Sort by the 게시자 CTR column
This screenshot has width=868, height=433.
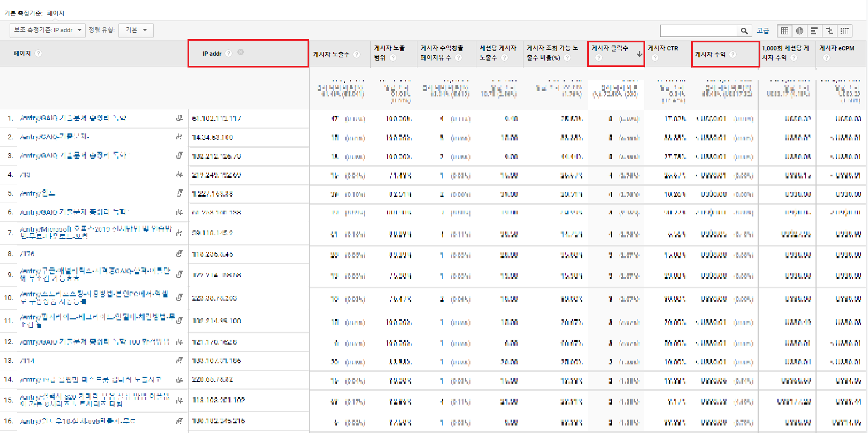click(663, 48)
